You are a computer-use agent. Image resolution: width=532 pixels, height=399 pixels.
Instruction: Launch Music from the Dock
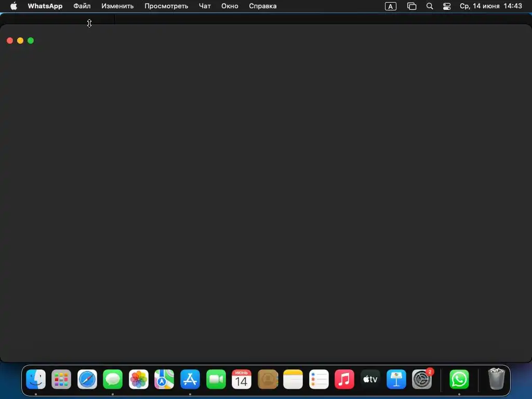point(344,379)
